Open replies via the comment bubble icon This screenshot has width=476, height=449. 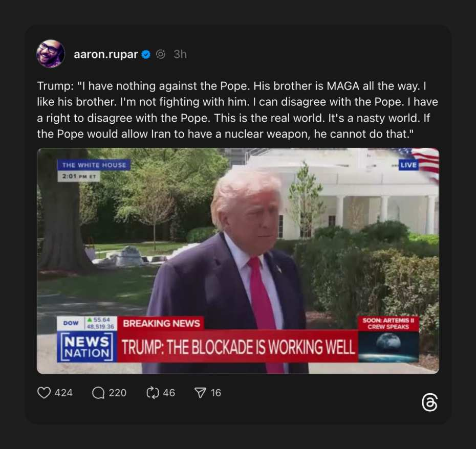pos(98,393)
